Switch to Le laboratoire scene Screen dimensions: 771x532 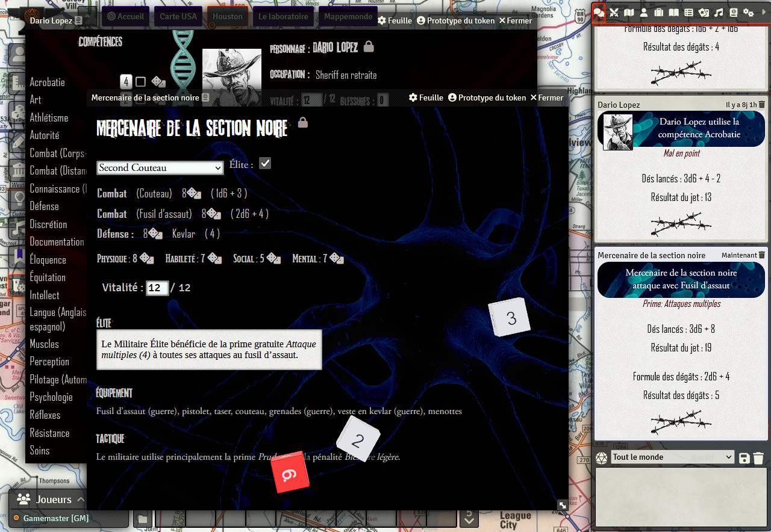point(283,16)
